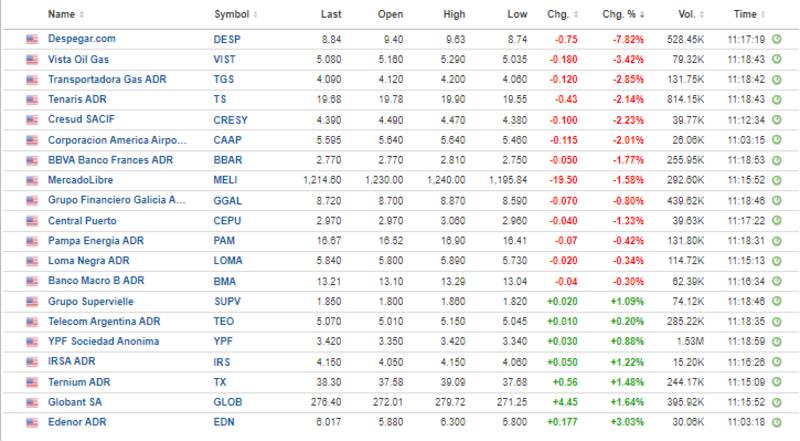This screenshot has width=800, height=441.
Task: Click the flag icon next to Banco Macro B ADR
Action: [32, 281]
